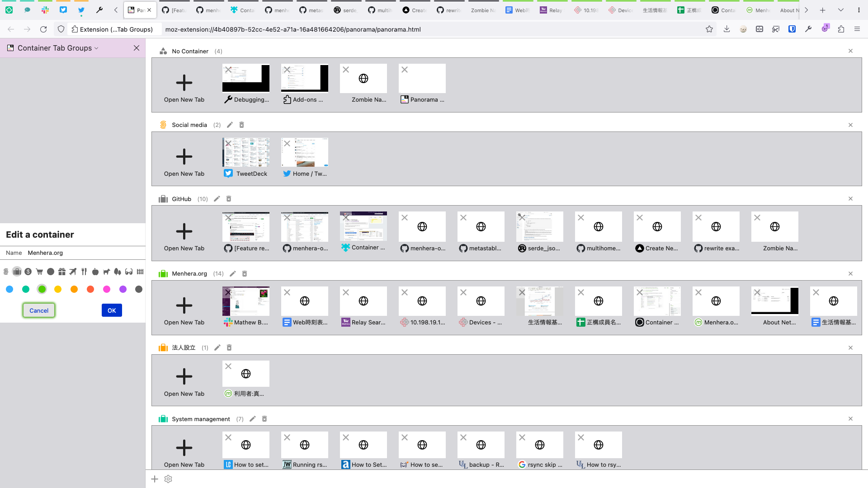Click the trash delete icon for Menhera.org container
The width and height of the screenshot is (868, 488).
[x=245, y=273]
